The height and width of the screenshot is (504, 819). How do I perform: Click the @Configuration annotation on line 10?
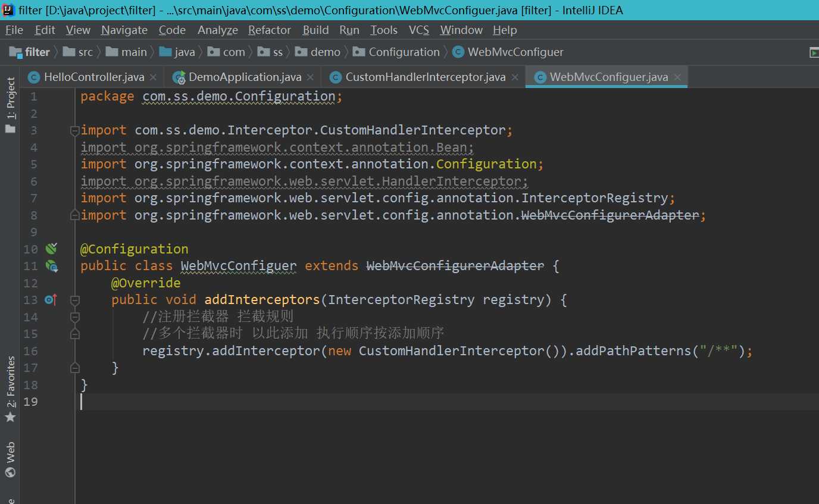pyautogui.click(x=135, y=249)
